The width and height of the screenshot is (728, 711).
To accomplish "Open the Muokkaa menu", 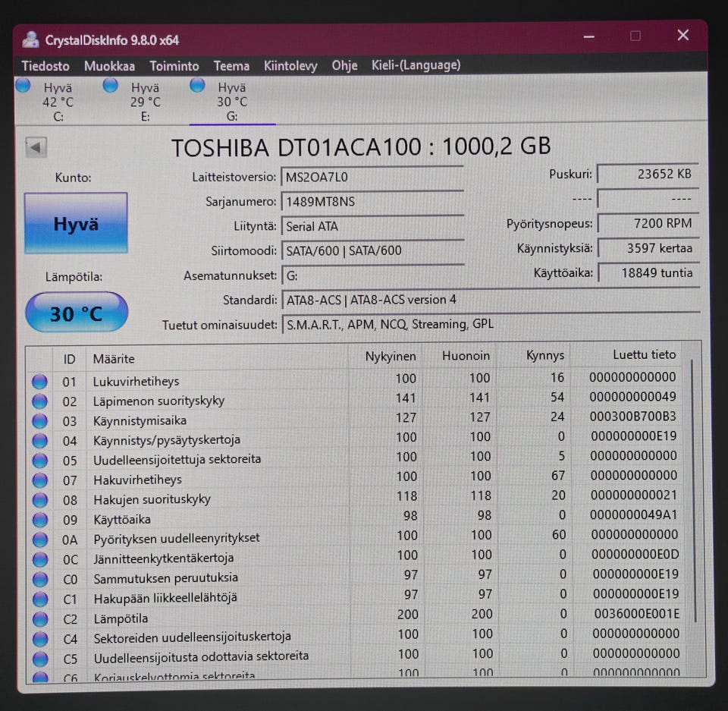I will (109, 66).
